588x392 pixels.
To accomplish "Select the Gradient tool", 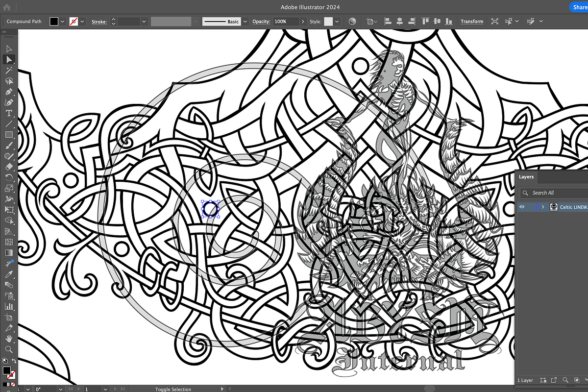I will coord(9,253).
